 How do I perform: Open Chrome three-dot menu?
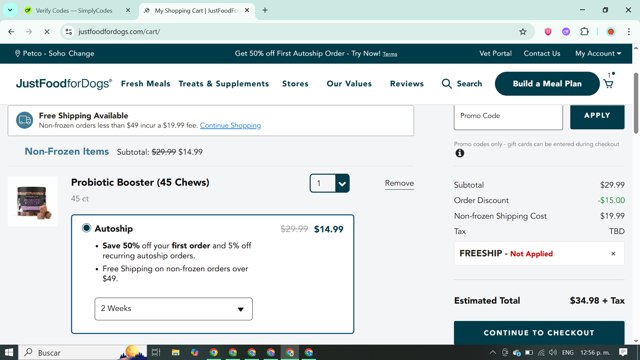pos(629,31)
